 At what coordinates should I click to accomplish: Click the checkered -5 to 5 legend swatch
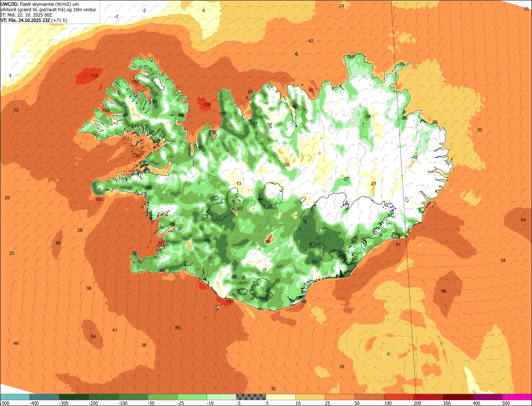pyautogui.click(x=251, y=397)
